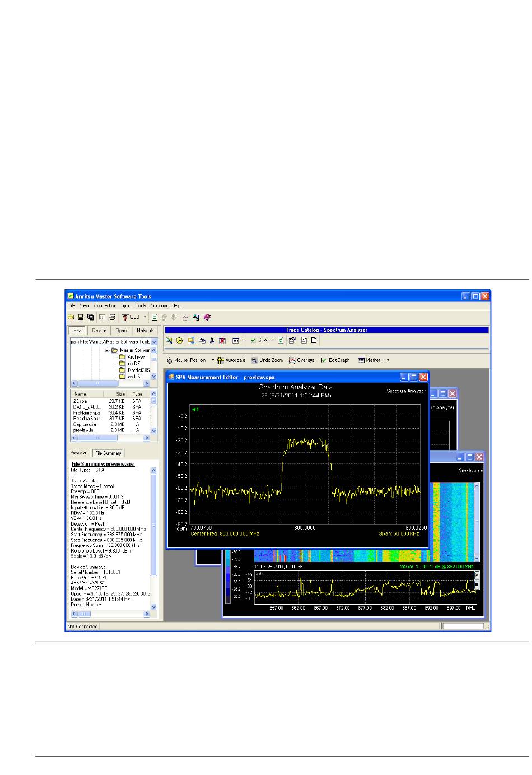The image size is (532, 775).
Task: Click the scissors cut icon
Action: [x=212, y=340]
